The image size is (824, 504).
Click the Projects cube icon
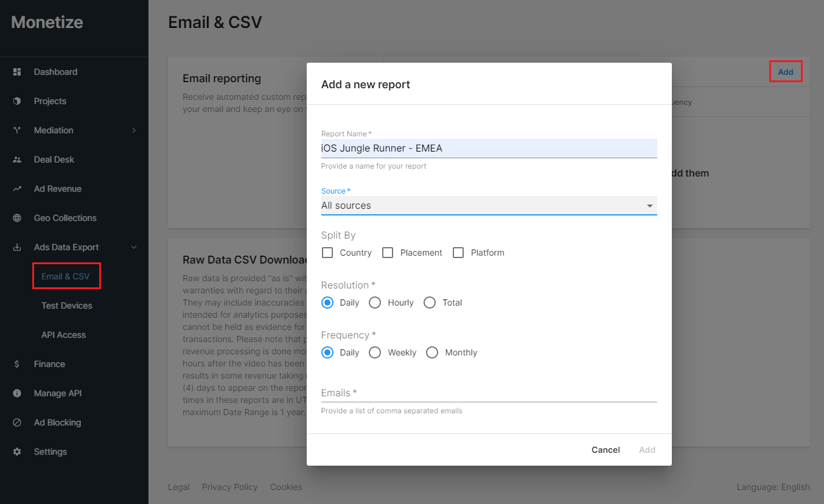point(17,101)
